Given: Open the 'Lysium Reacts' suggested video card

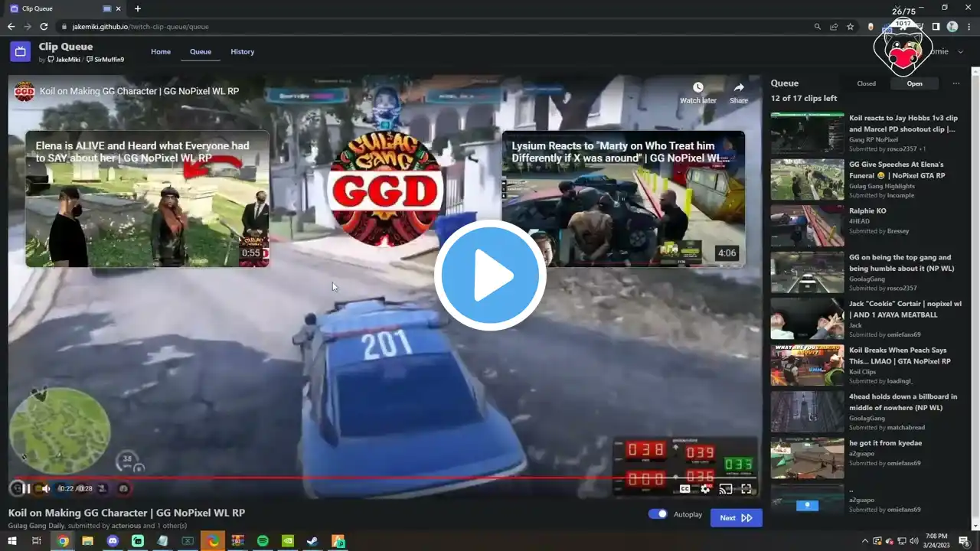Looking at the screenshot, I should coord(623,199).
